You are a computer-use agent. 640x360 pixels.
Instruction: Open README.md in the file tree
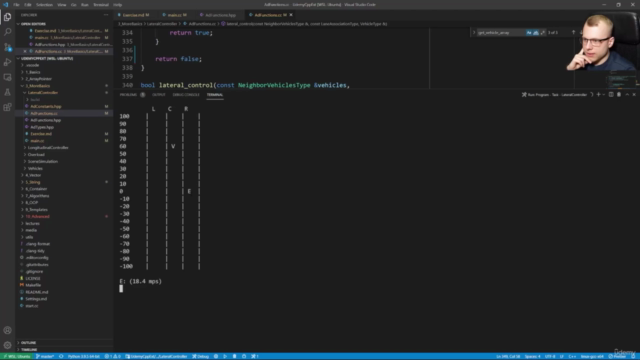pos(37,292)
